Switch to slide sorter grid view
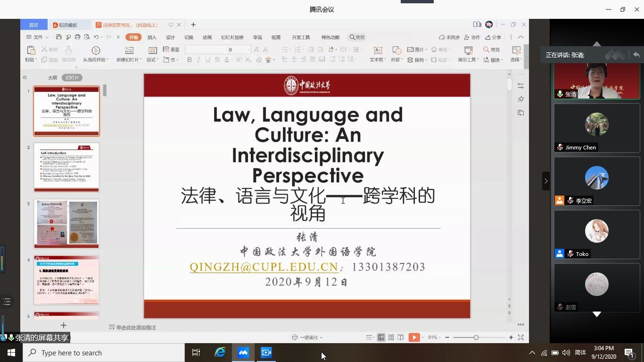This screenshot has height=362, width=644. (391, 337)
